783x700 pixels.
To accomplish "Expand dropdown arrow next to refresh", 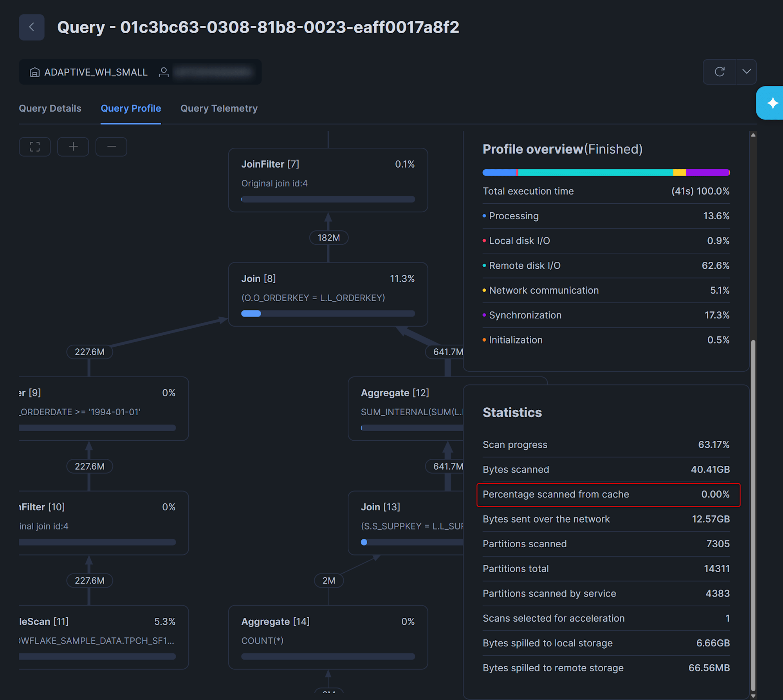I will pyautogui.click(x=746, y=72).
